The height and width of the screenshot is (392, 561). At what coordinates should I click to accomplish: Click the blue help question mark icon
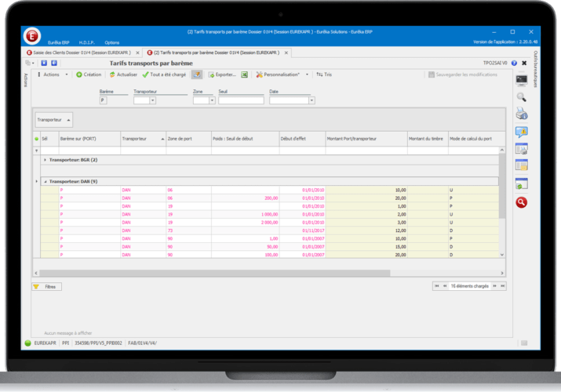click(514, 63)
